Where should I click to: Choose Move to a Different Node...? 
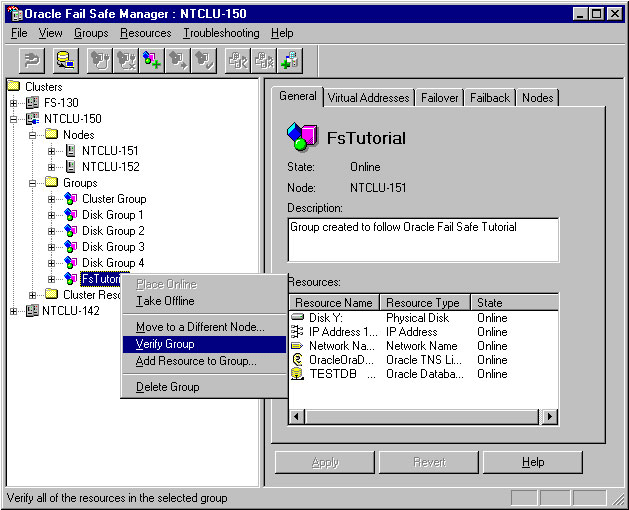pos(204,327)
